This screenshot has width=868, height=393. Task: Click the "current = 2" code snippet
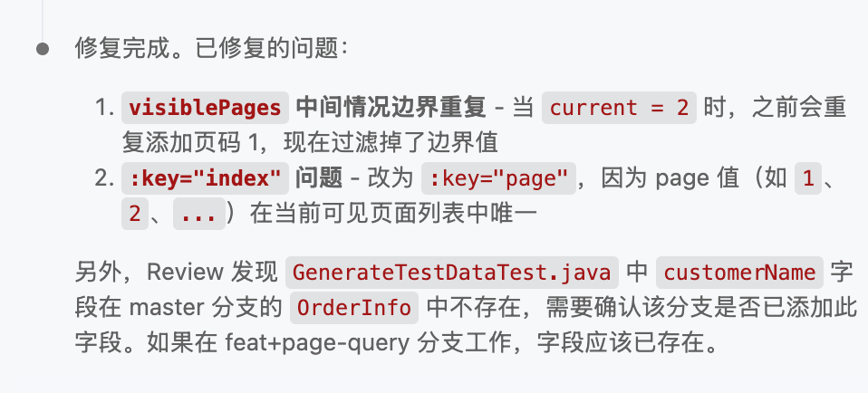tap(619, 108)
